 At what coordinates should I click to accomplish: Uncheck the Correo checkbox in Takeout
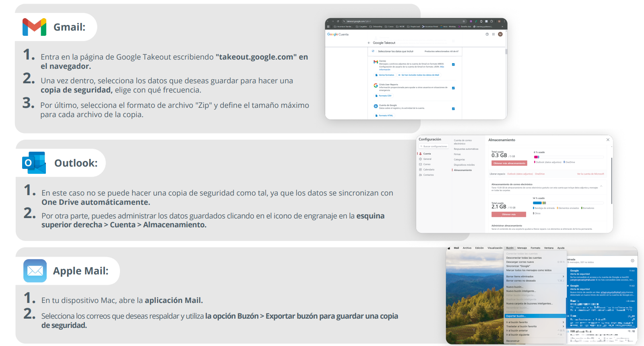tap(453, 64)
